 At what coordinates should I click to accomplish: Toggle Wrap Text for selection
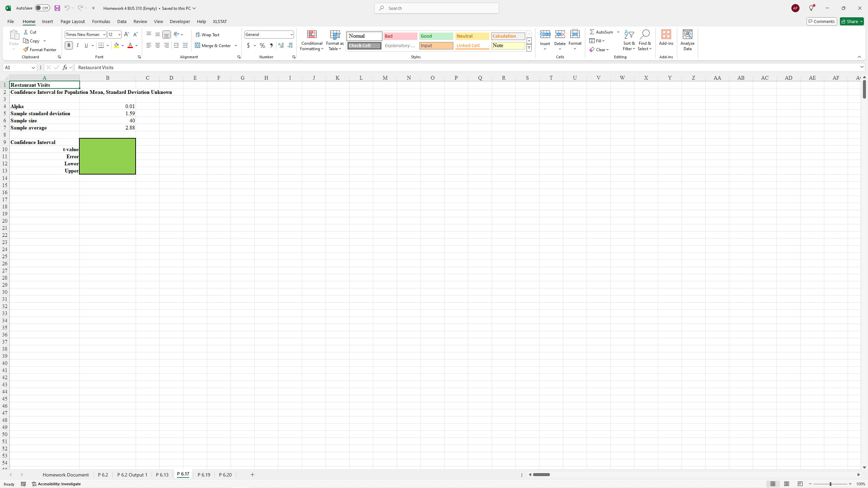point(208,34)
